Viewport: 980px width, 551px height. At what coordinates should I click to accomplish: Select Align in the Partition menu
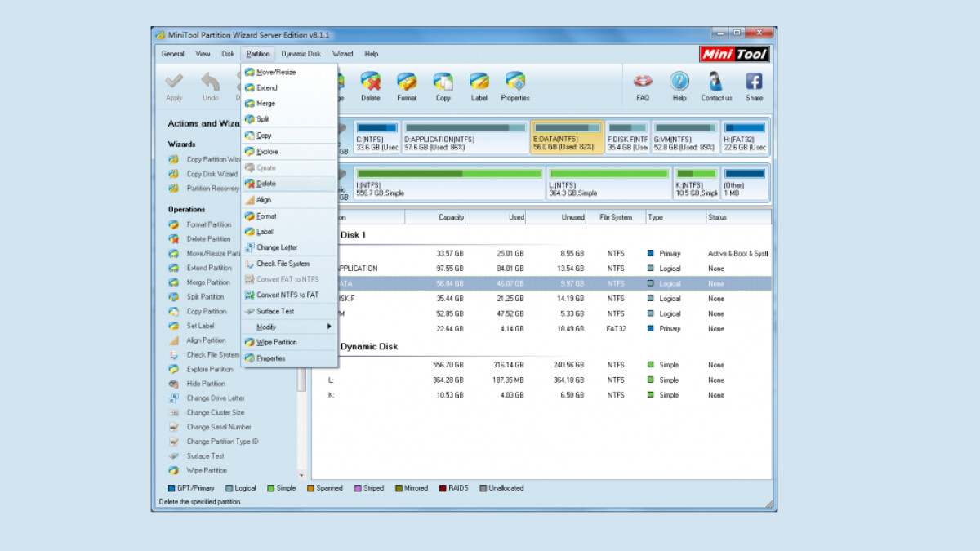(290, 200)
